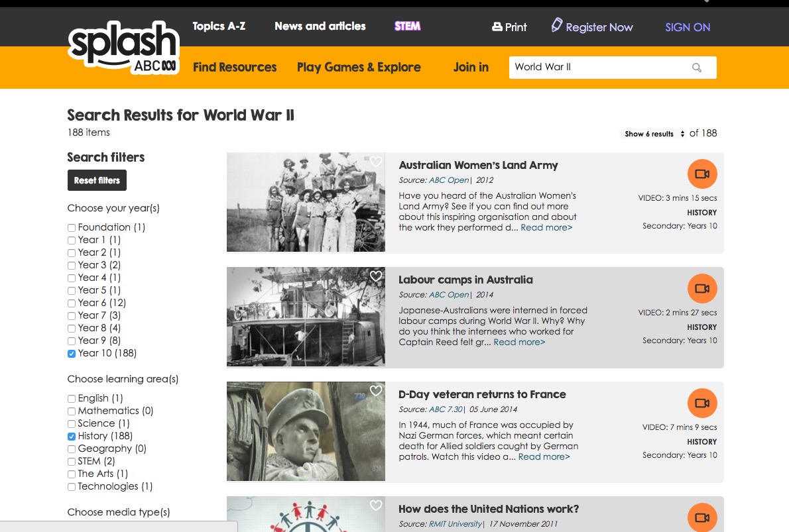Open the United Nations figures thumbnail

(x=306, y=514)
